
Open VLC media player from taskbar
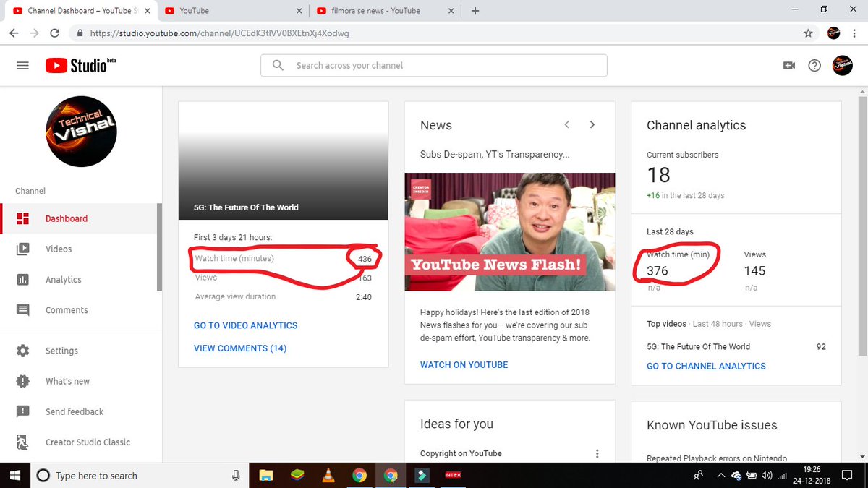click(328, 475)
